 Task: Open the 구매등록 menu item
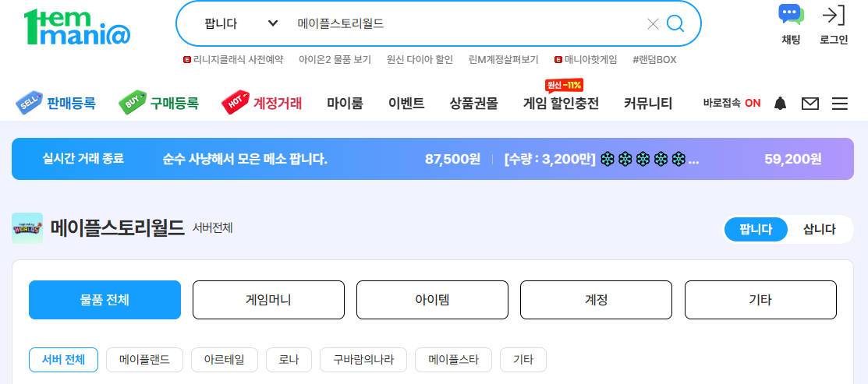pyautogui.click(x=175, y=104)
